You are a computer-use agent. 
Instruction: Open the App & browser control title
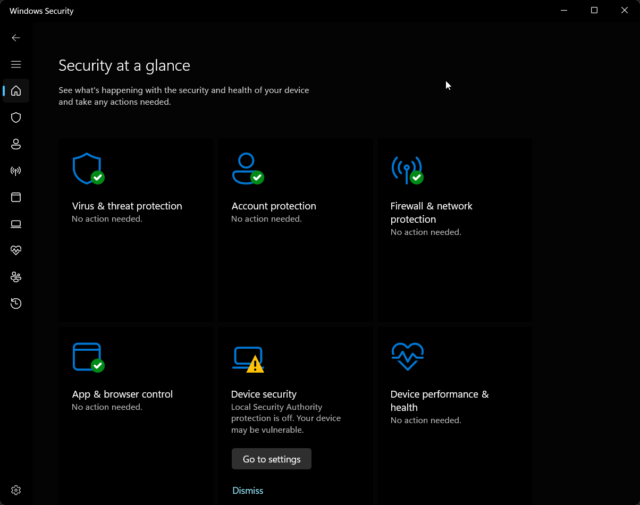coord(122,394)
